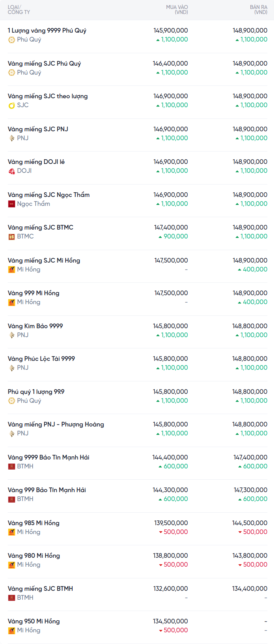Click the LOẠI/CÔNG TY column header
Image resolution: width=274 pixels, height=644 pixels.
pos(19,10)
